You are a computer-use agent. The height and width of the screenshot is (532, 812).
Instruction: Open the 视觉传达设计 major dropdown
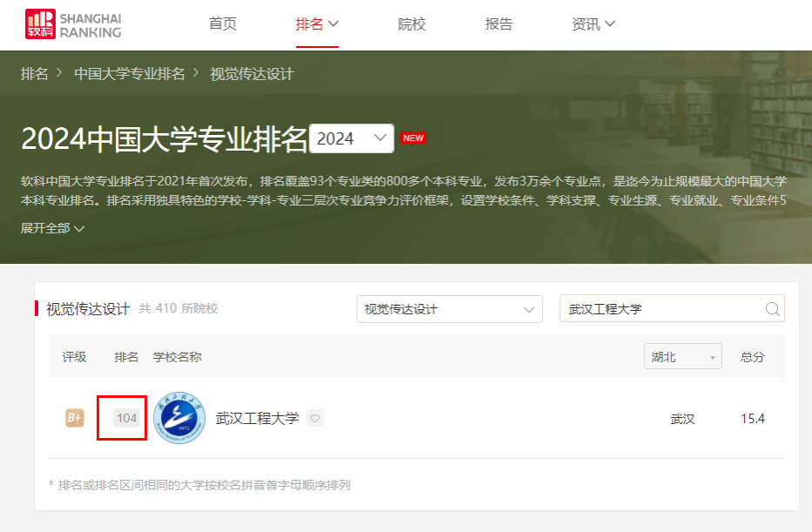(449, 309)
